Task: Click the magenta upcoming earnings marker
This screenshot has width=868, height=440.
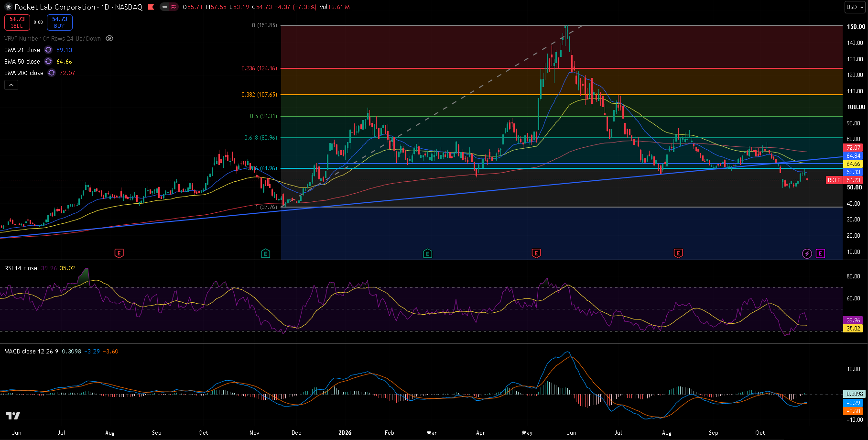Action: tap(820, 253)
